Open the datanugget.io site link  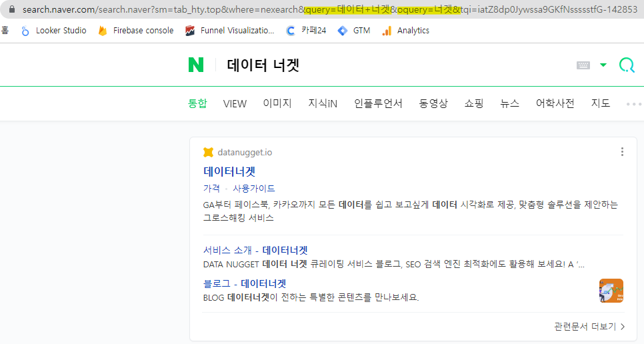[245, 152]
